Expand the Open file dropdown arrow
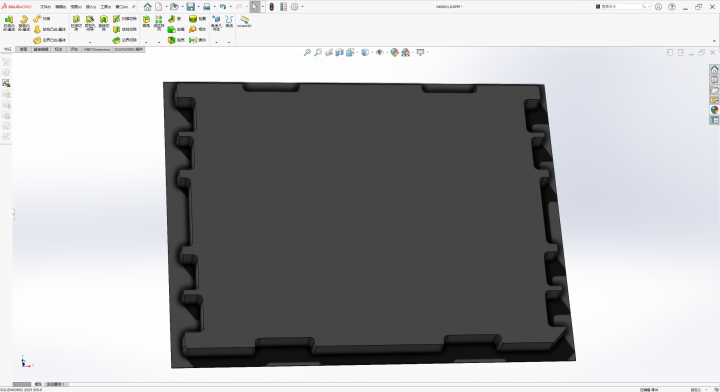Image resolution: width=720 pixels, height=392 pixels. (182, 7)
